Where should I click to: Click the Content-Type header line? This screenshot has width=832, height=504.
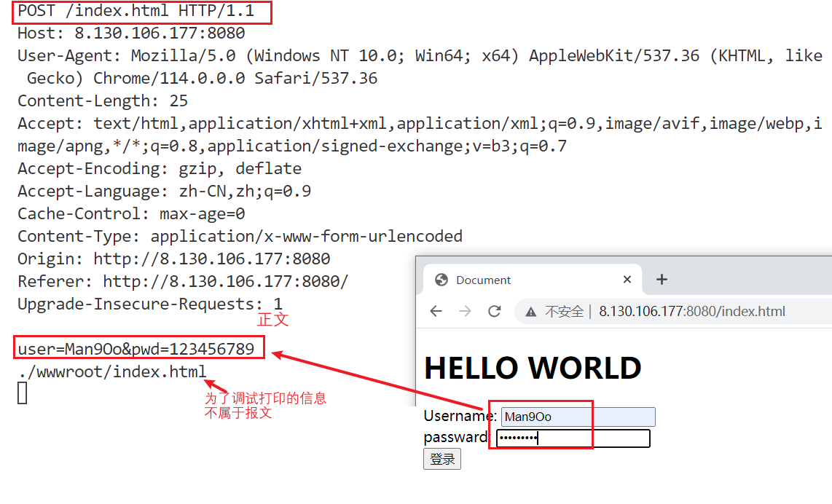tap(240, 236)
